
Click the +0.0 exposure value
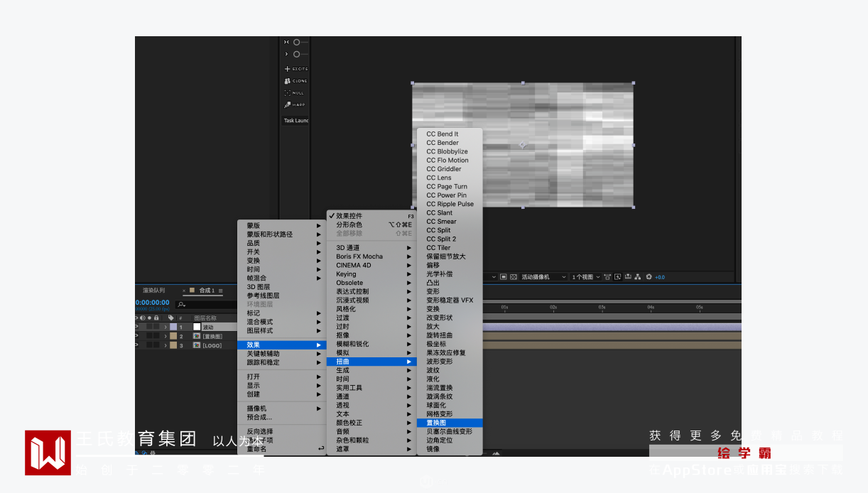pyautogui.click(x=660, y=277)
